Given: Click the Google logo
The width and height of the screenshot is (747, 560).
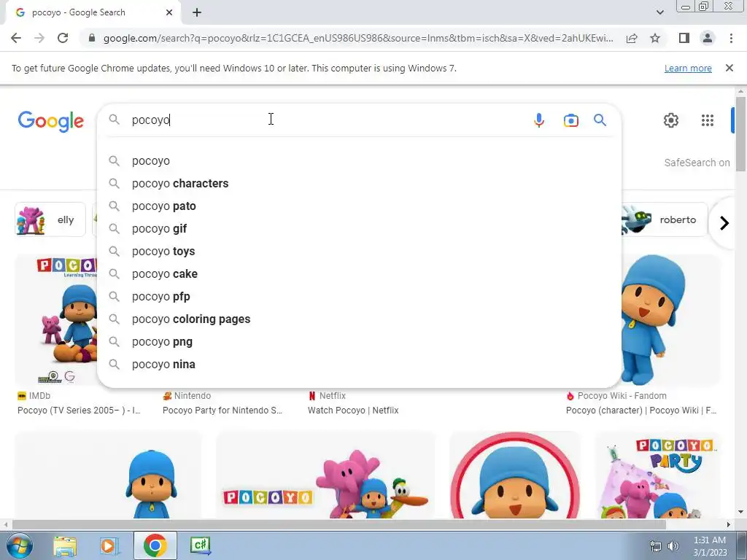Looking at the screenshot, I should tap(51, 122).
